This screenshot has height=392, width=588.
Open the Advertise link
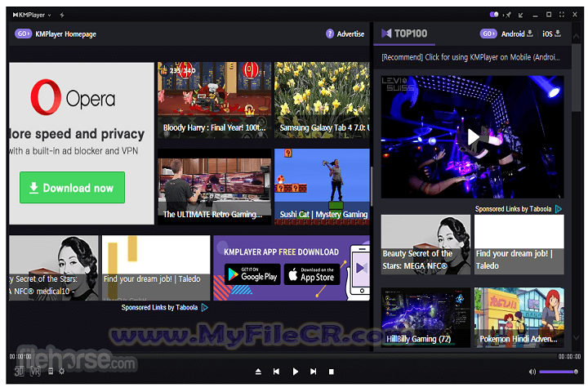[x=350, y=34]
